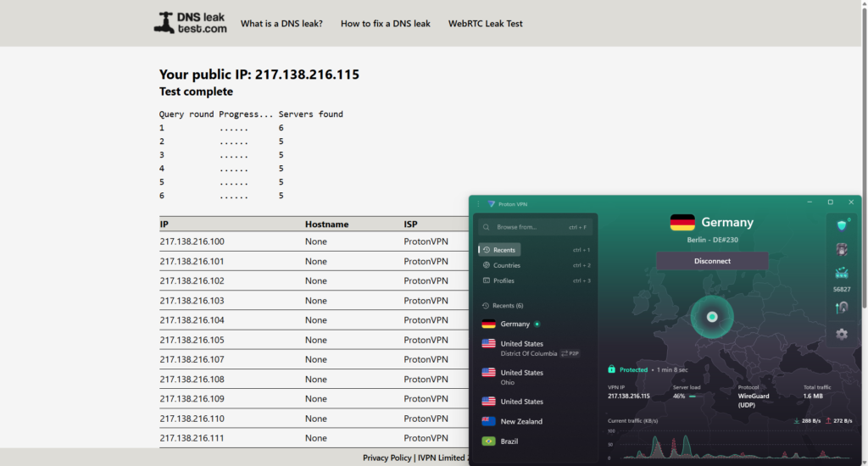Click the current traffic graph

(730, 446)
